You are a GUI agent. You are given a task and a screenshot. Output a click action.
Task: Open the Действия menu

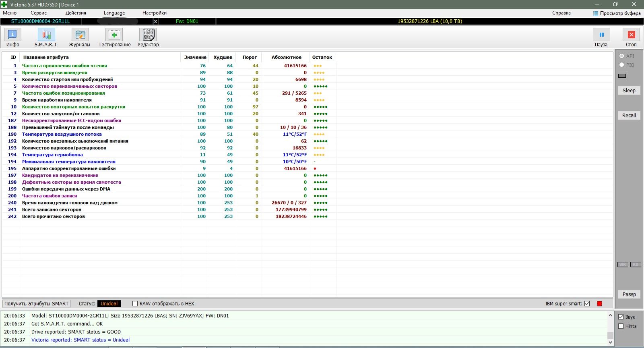point(76,13)
